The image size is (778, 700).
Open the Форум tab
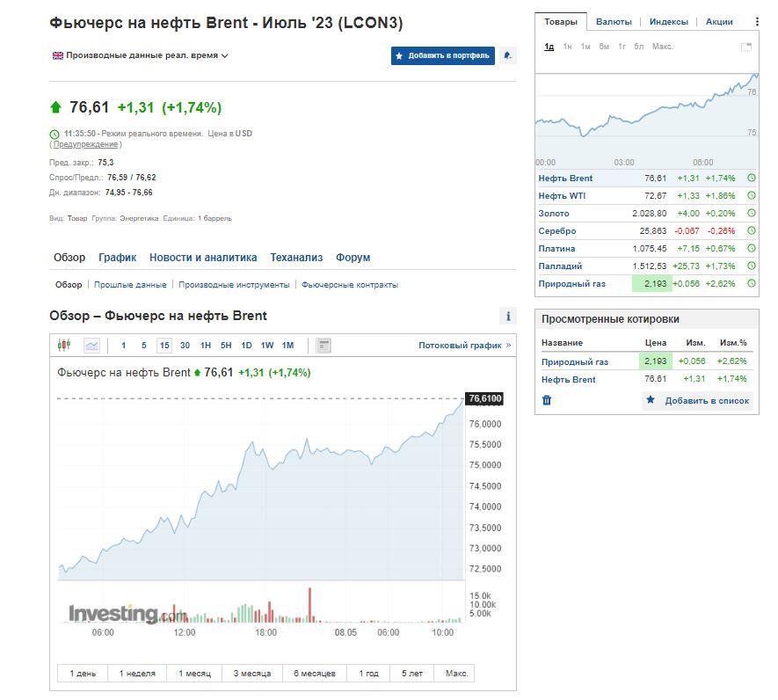click(353, 258)
